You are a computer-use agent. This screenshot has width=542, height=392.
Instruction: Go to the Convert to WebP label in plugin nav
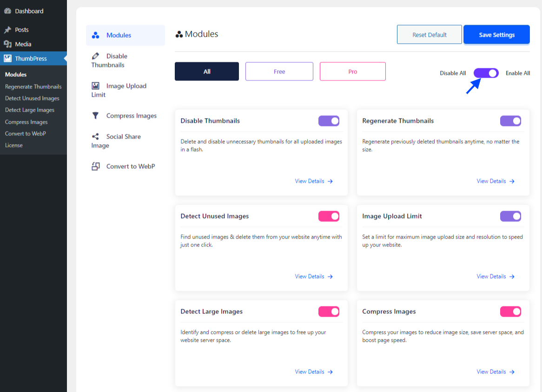click(131, 166)
